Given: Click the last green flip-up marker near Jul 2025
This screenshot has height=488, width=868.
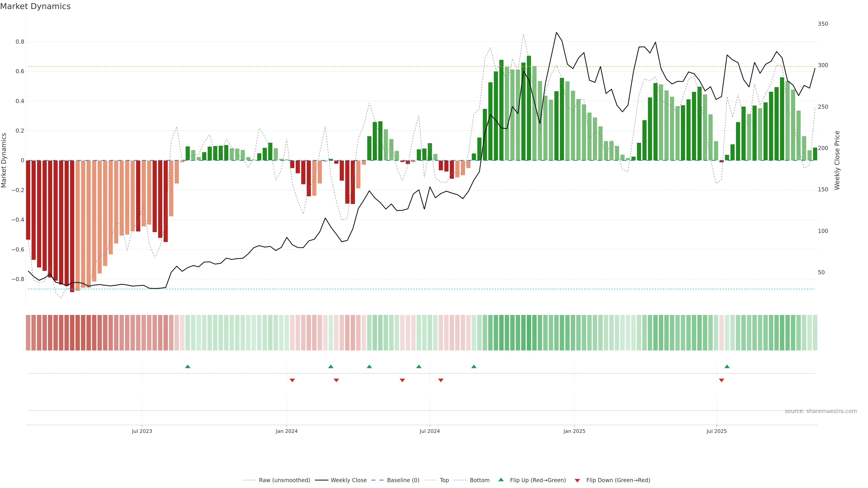Looking at the screenshot, I should point(727,366).
